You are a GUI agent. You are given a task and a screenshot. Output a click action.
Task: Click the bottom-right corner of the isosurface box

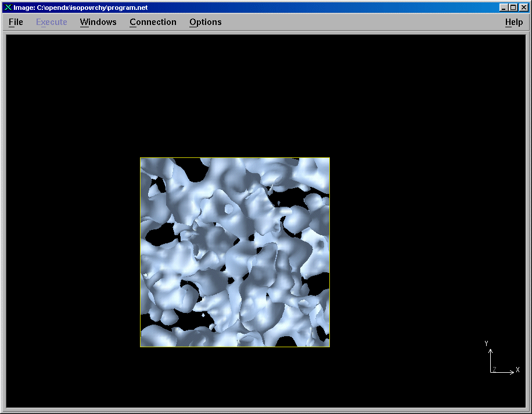click(329, 347)
